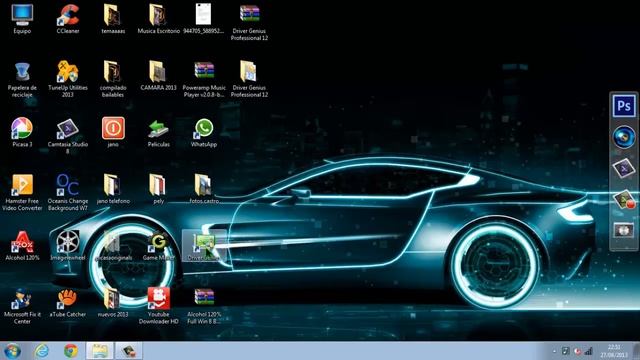
Task: Select the 944705_588952 document file
Action: [204, 19]
